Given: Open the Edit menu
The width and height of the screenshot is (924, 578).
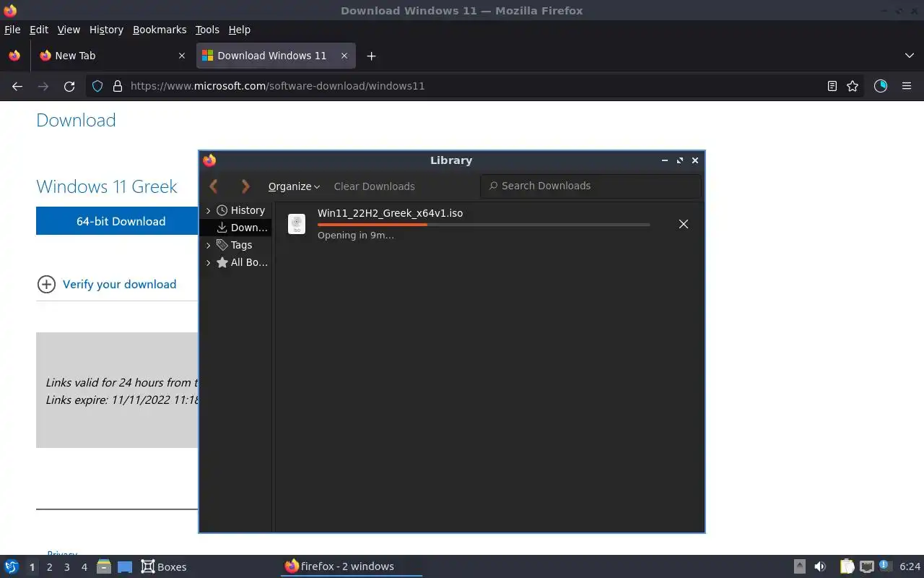Looking at the screenshot, I should (x=38, y=30).
